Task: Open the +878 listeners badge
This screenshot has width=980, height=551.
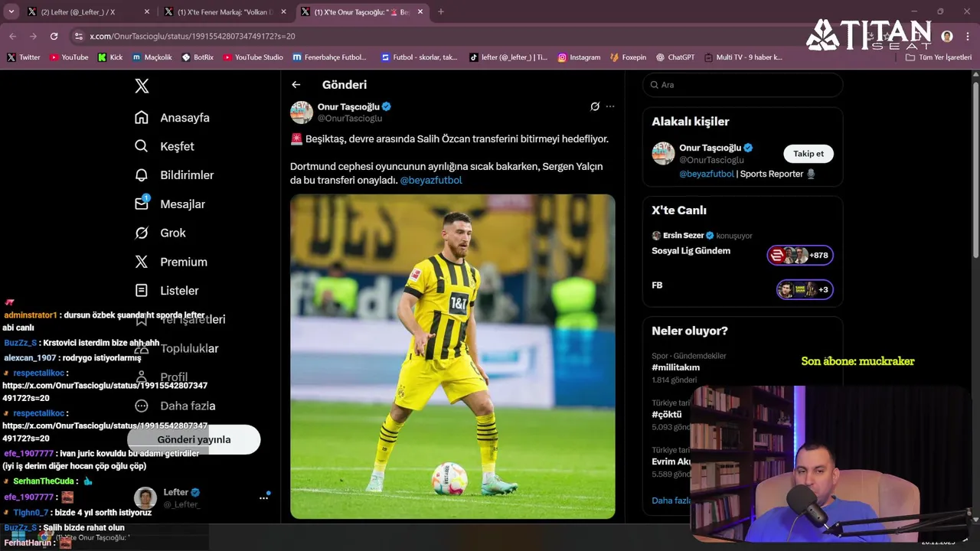Action: 800,256
